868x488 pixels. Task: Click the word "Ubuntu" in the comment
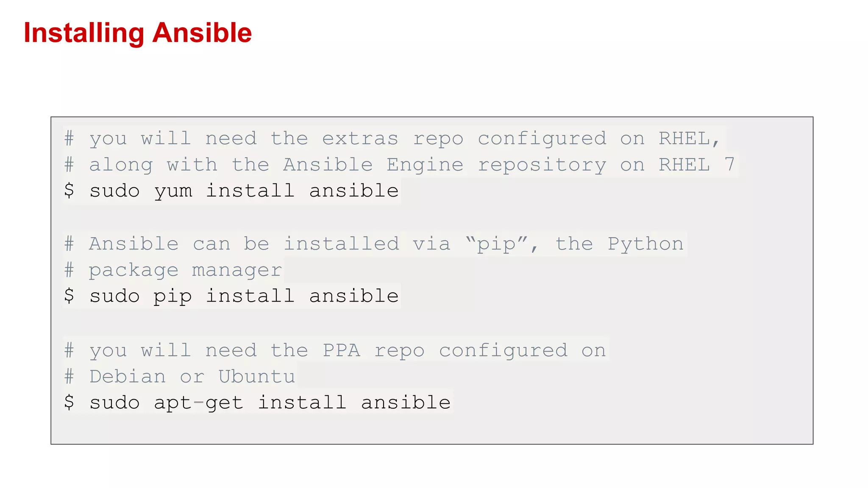(x=256, y=376)
